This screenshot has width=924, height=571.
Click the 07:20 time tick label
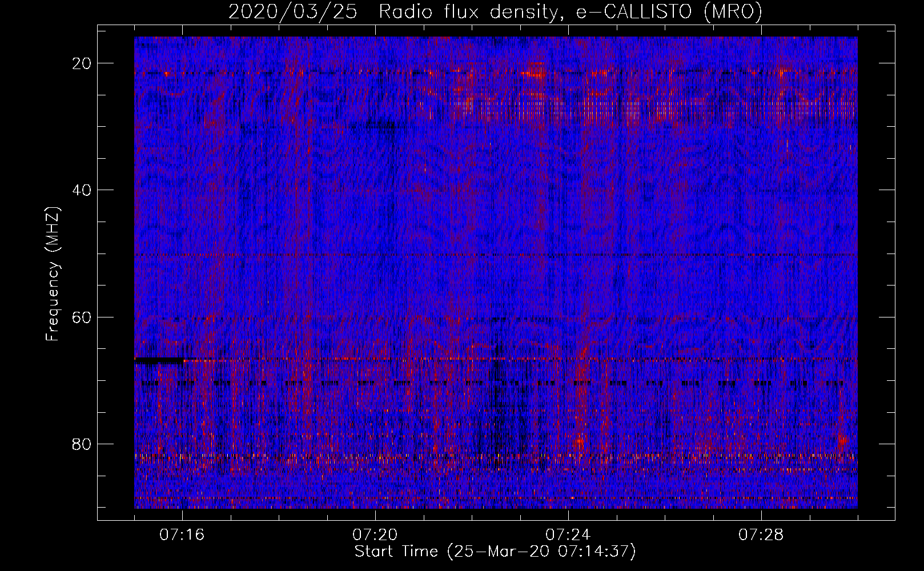[375, 535]
